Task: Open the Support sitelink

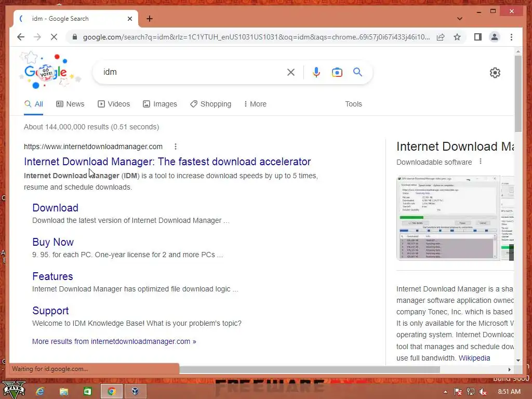Action: (50, 311)
